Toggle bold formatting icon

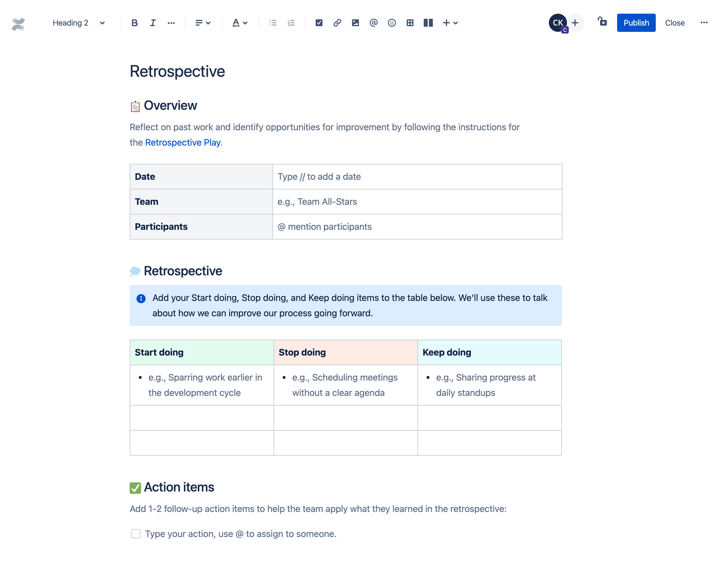click(x=134, y=23)
